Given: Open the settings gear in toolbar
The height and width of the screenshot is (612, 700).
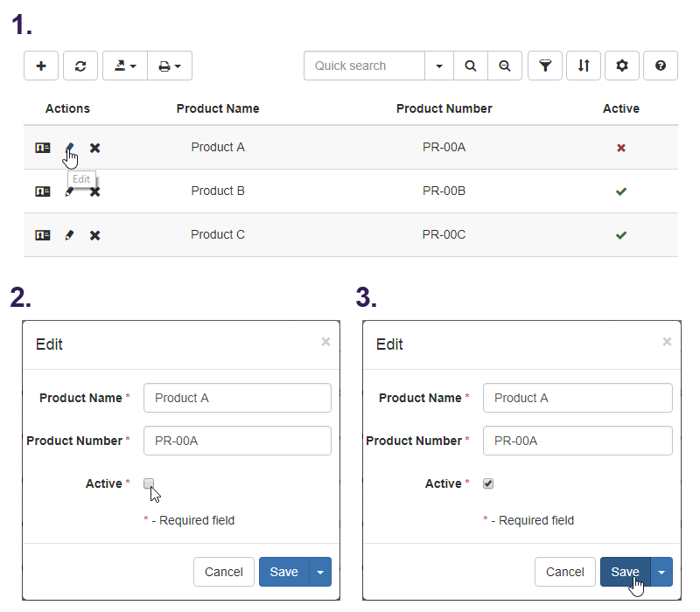Looking at the screenshot, I should point(622,66).
